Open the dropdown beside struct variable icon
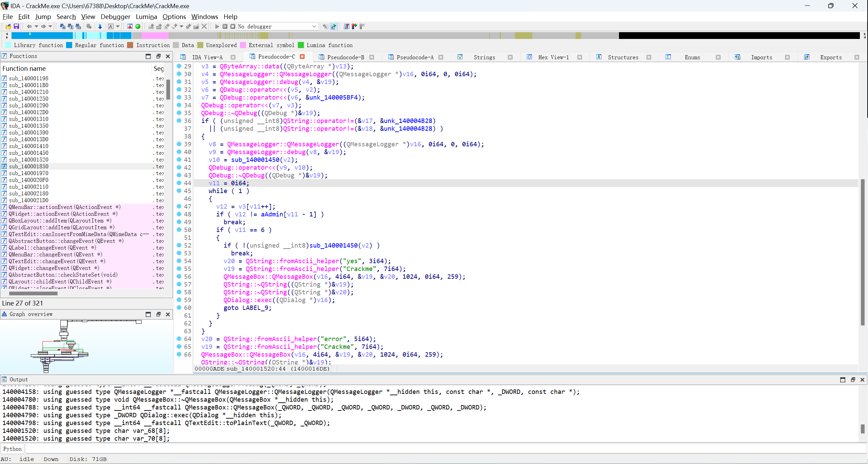This screenshot has height=464, width=868. [181, 26]
